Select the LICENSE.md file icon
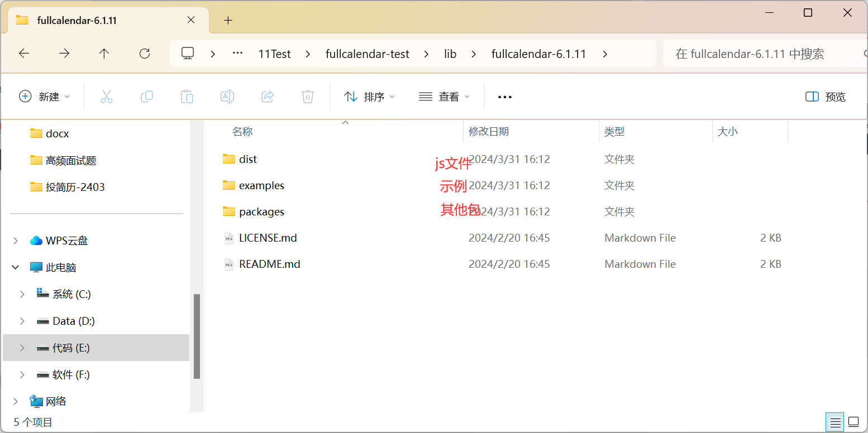 pos(229,238)
